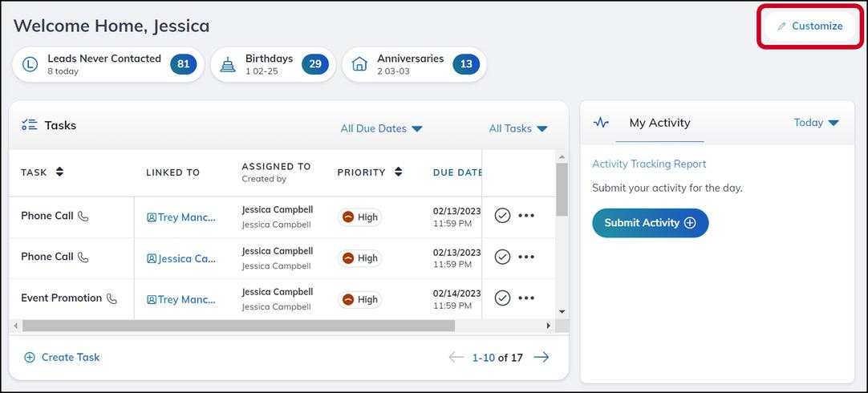Click the Birthdays cake icon

tap(228, 64)
